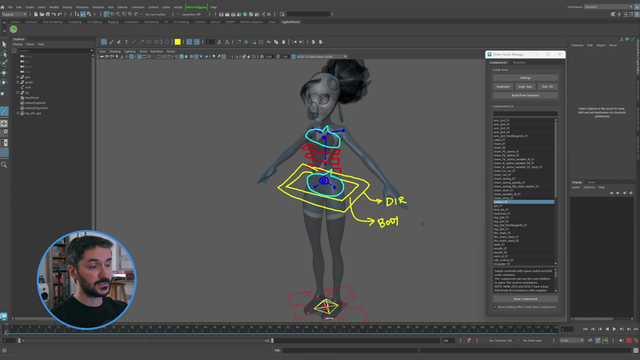Viewport: 640px width, 360px height.
Task: Click the Draw Component button
Action: click(525, 299)
